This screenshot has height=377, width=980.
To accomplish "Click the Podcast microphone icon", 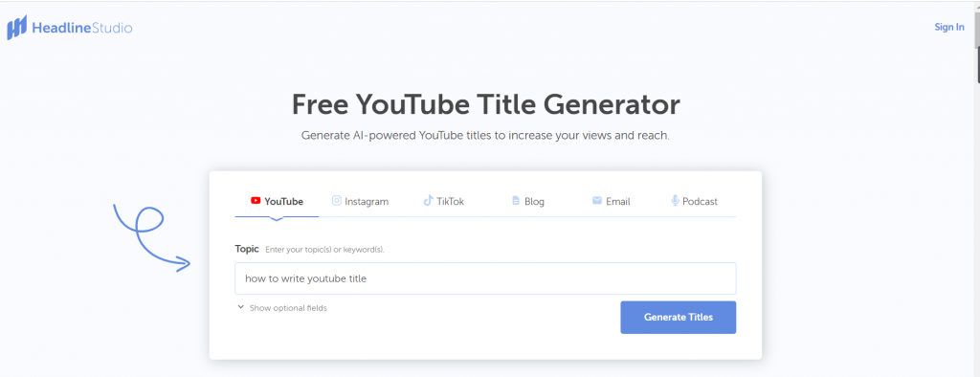I will [x=675, y=201].
